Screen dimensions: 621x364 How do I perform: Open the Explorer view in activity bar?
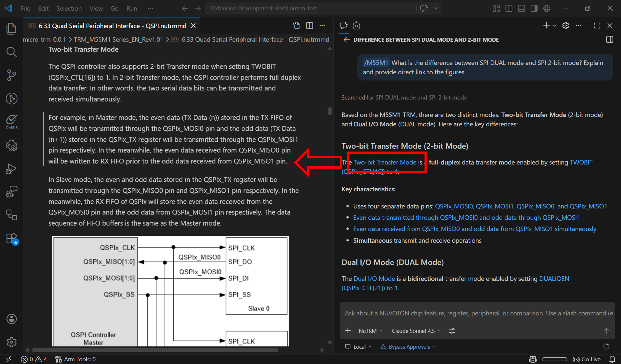pos(11,29)
